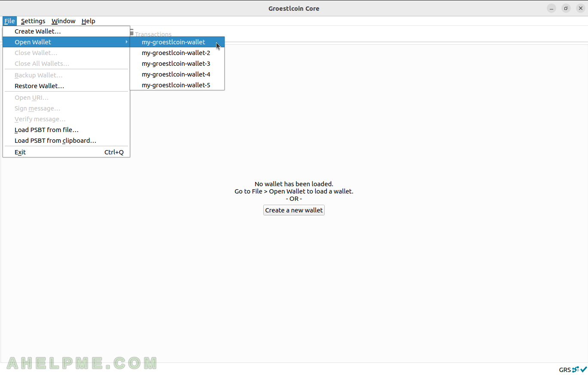Choose Create Wallet… from File menu
588x375 pixels.
(x=66, y=31)
